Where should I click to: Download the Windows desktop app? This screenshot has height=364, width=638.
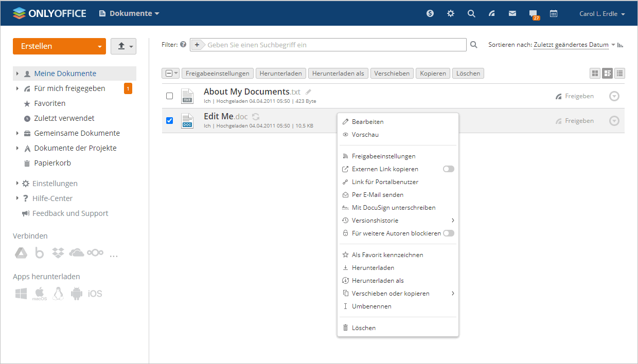point(21,294)
